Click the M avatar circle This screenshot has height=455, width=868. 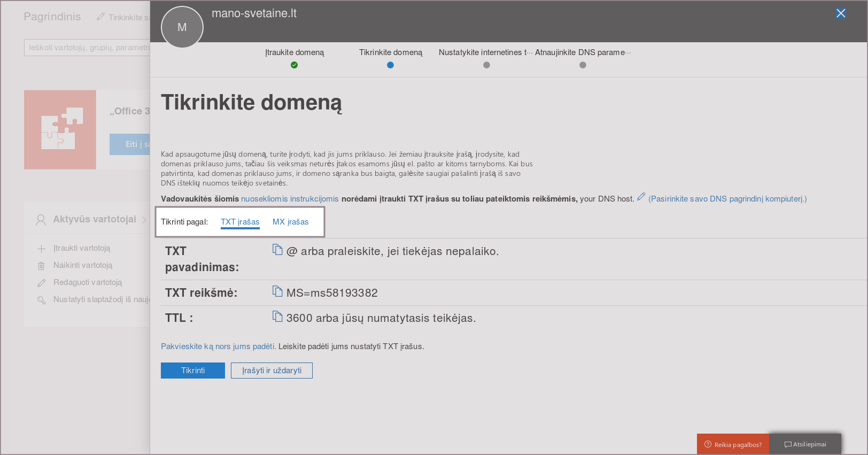[182, 27]
